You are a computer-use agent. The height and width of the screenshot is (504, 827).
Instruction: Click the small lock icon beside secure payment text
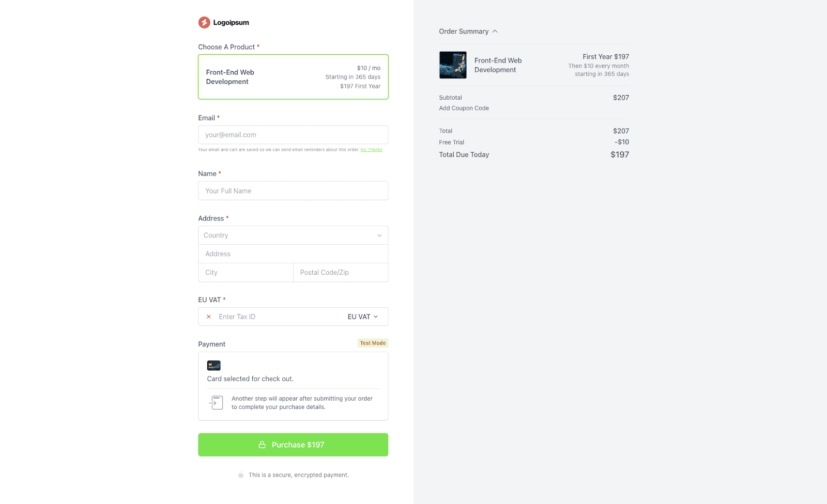241,475
